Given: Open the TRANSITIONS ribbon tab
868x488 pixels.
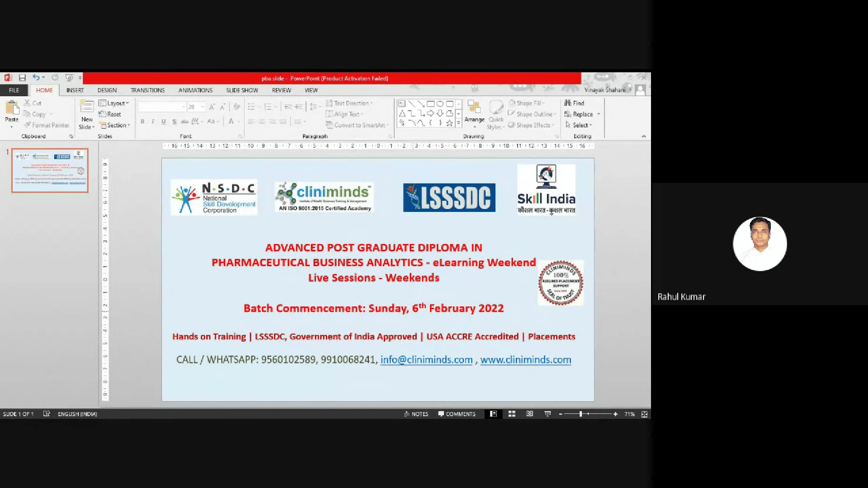Looking at the screenshot, I should tap(147, 90).
